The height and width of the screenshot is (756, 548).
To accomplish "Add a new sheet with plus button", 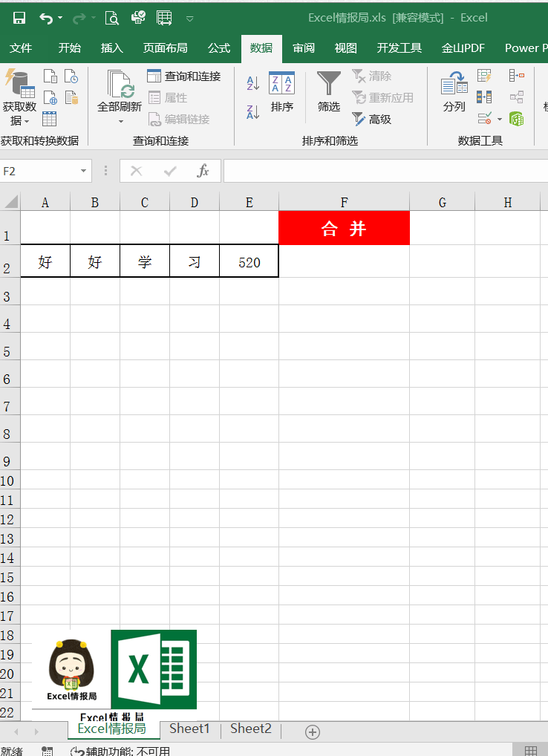I will click(313, 732).
